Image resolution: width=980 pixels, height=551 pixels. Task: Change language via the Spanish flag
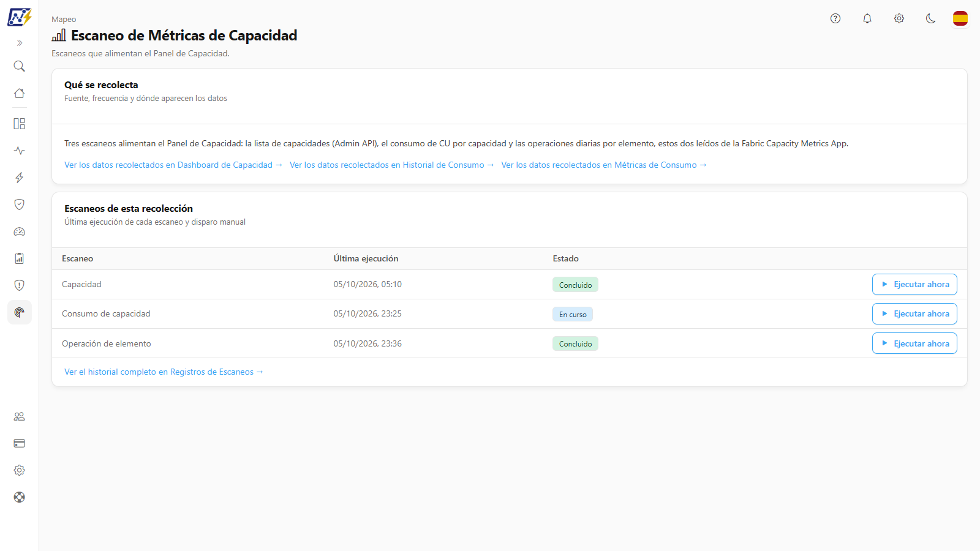(x=960, y=18)
